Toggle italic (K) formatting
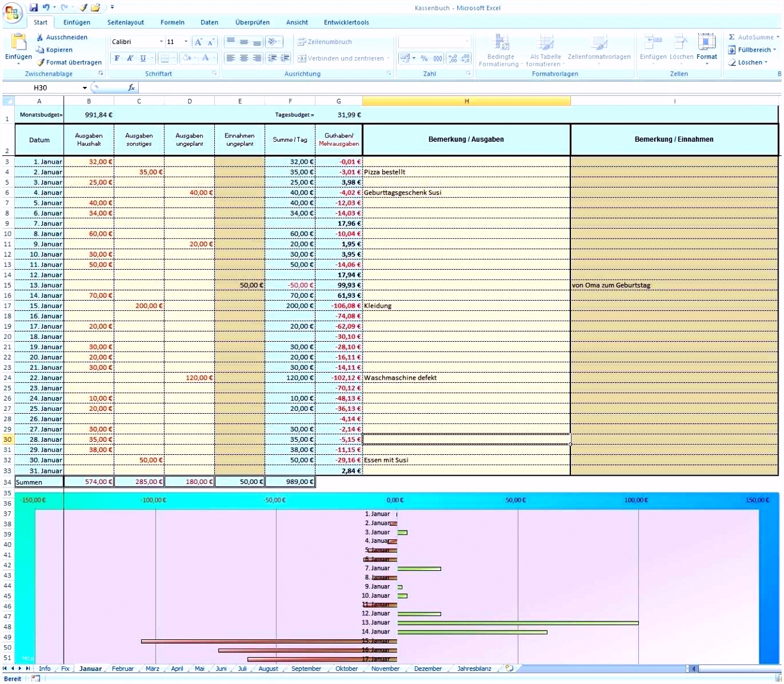 130,58
